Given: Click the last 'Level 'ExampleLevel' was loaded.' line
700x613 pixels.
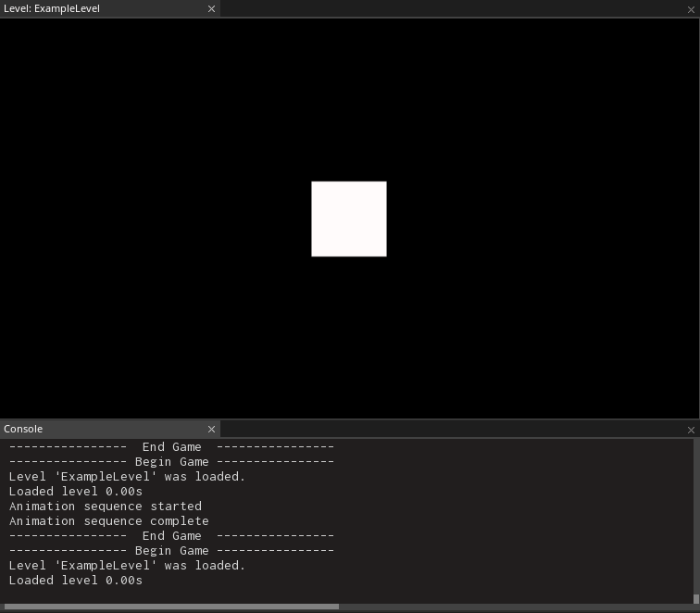Looking at the screenshot, I should pyautogui.click(x=127, y=566).
